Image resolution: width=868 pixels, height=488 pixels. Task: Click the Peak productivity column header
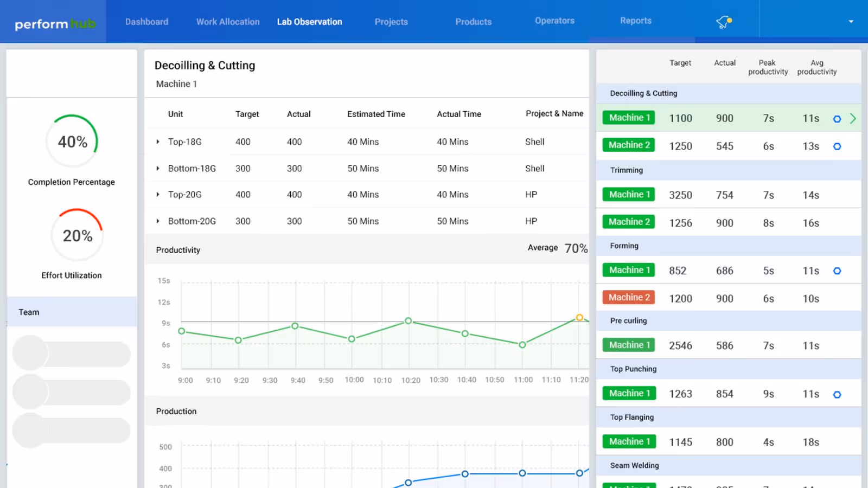[768, 67]
